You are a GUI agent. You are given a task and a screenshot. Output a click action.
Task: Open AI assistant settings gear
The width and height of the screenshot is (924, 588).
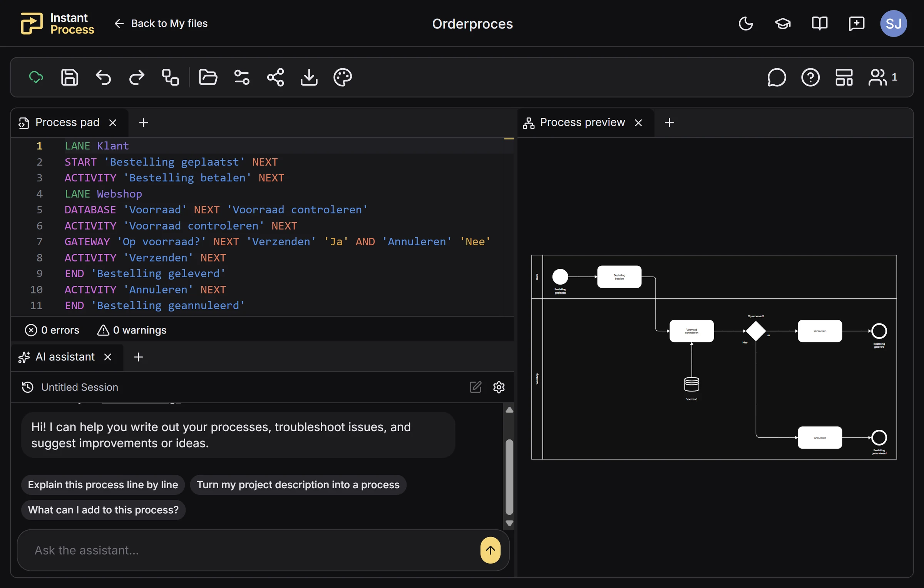(499, 387)
